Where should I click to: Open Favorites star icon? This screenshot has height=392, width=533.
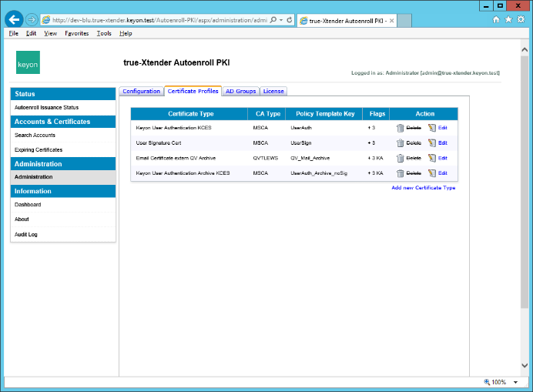508,19
